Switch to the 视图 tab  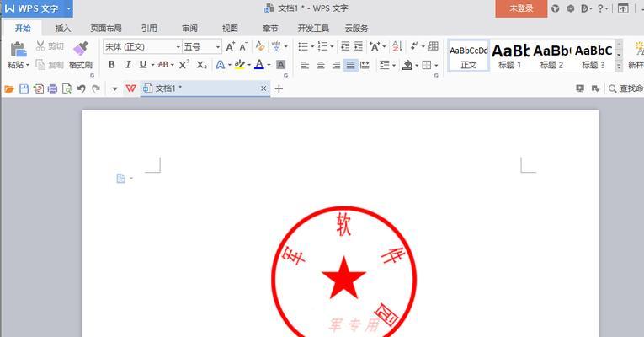[x=230, y=28]
